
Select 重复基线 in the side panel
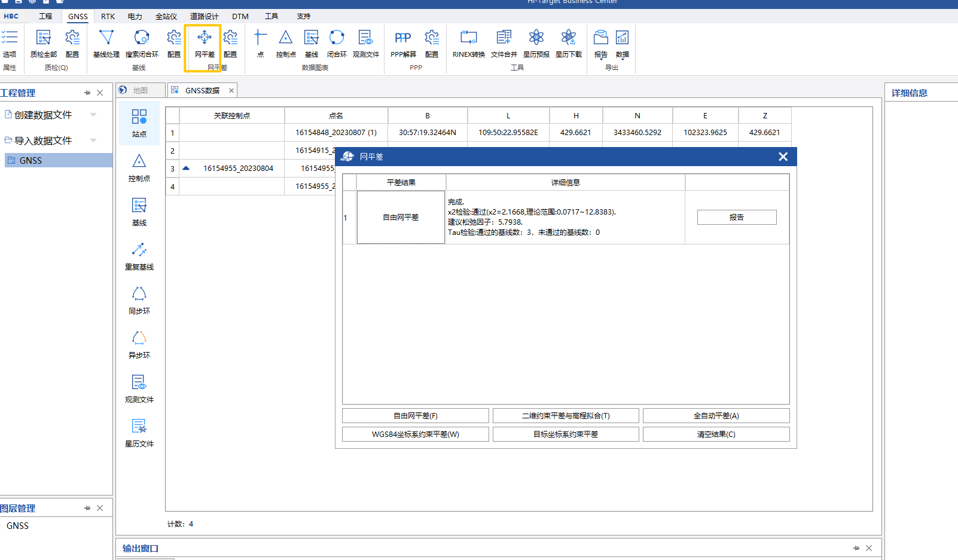pos(139,256)
